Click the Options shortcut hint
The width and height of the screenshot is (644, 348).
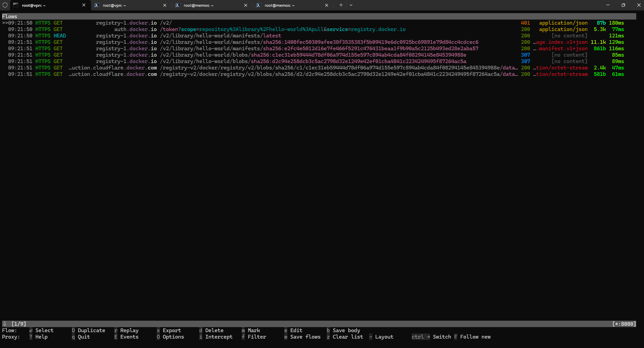(170, 337)
